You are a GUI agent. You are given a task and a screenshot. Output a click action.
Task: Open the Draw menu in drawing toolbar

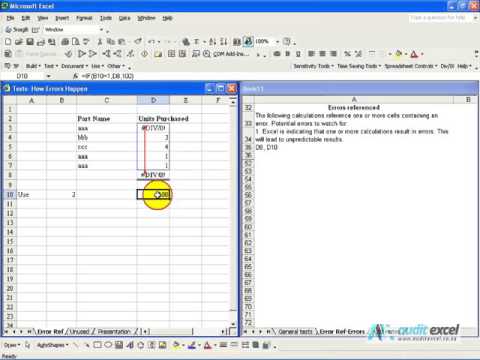coord(12,345)
